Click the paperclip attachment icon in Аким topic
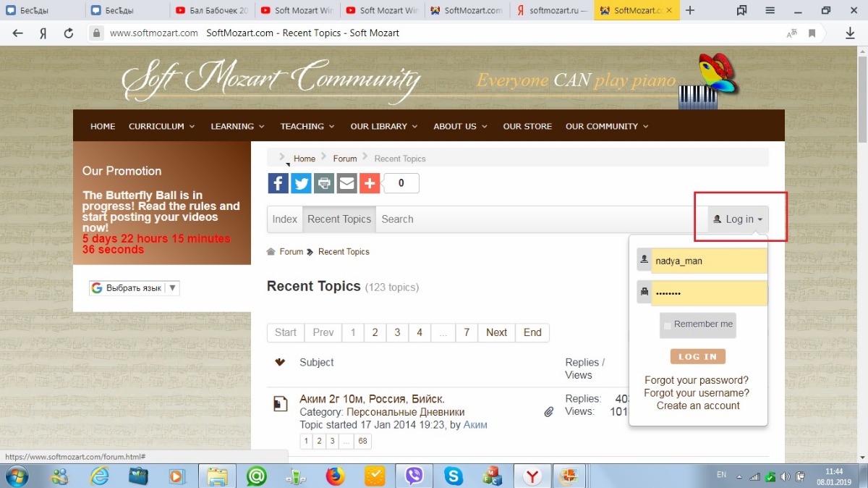This screenshot has height=488, width=868. [549, 412]
